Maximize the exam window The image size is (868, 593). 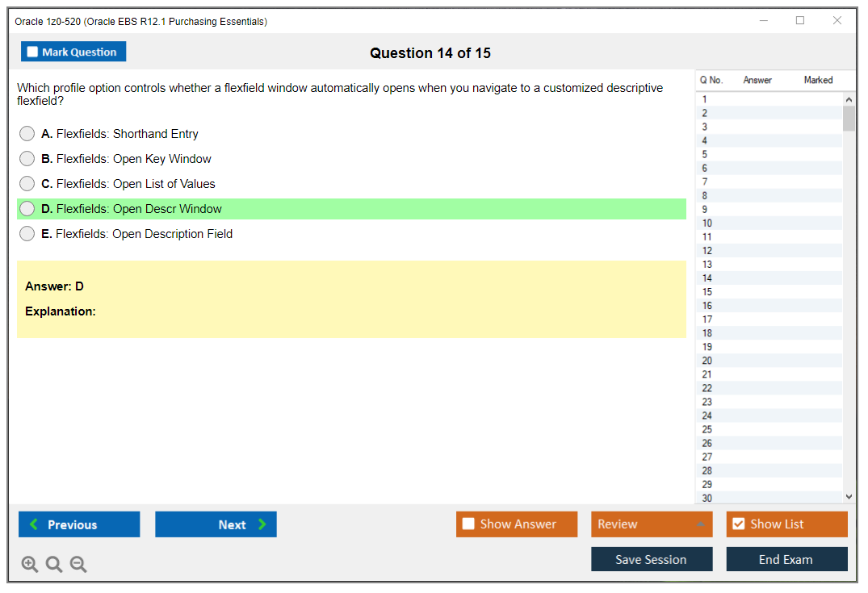click(800, 21)
